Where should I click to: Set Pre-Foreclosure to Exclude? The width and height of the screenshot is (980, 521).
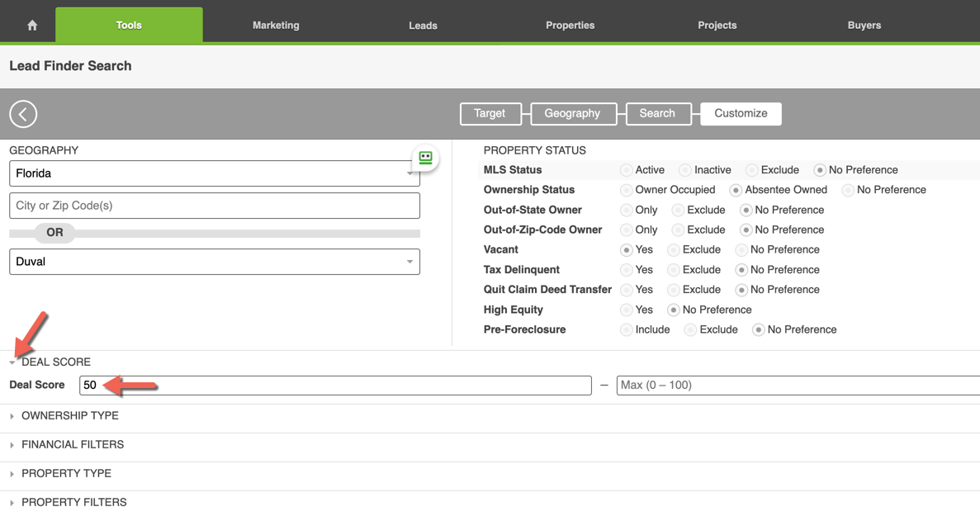691,329
